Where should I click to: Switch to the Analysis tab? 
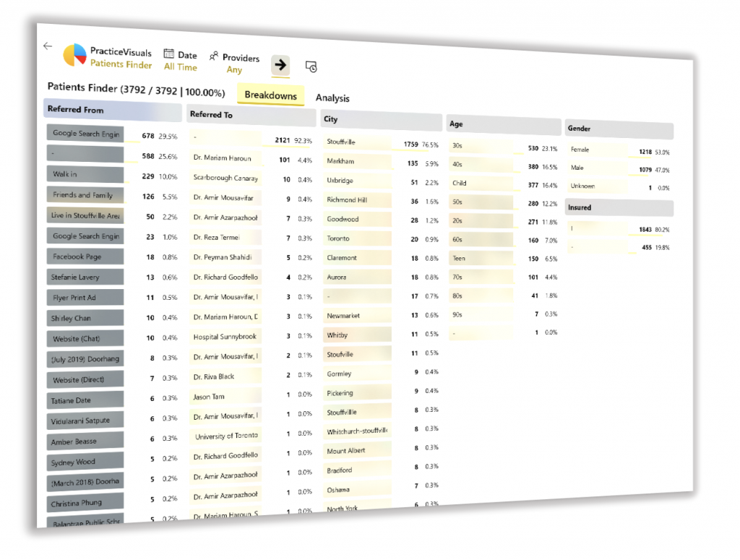(332, 98)
